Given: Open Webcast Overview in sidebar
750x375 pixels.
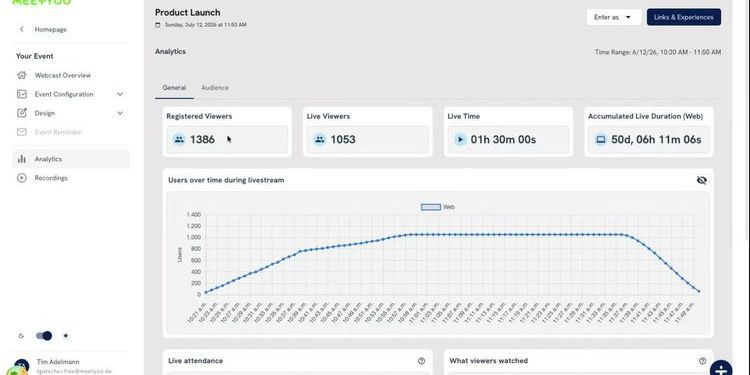Looking at the screenshot, I should [x=71, y=75].
